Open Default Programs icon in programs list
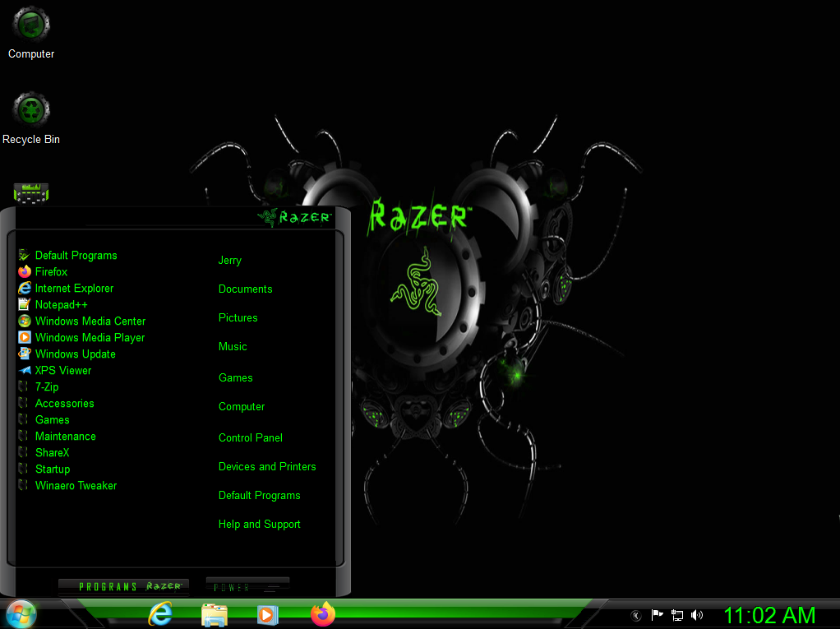This screenshot has width=840, height=629. pos(24,255)
